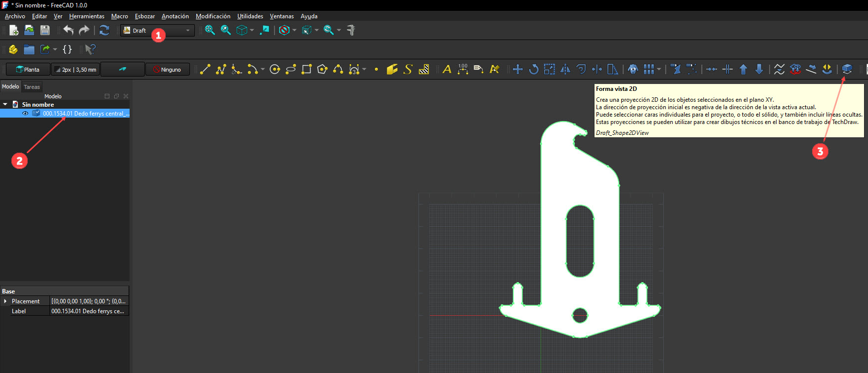The width and height of the screenshot is (868, 373).
Task: Open the Draft workbench selector dropdown
Action: tap(157, 31)
